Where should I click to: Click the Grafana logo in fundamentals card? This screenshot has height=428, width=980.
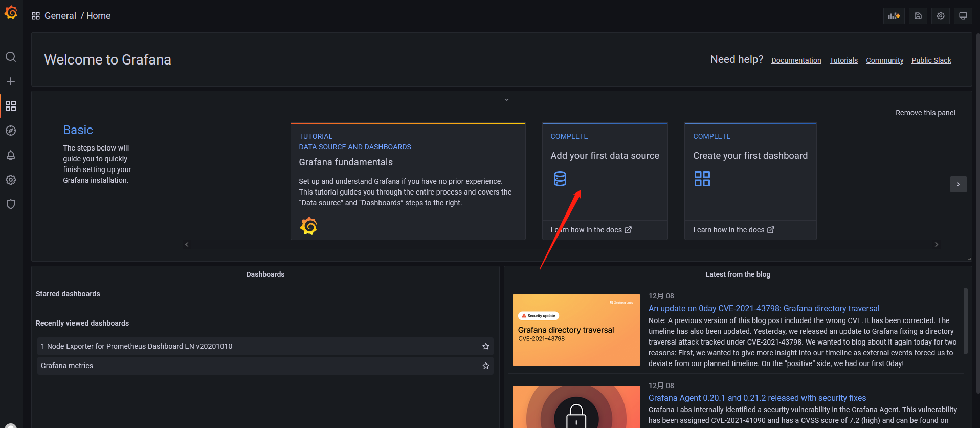pyautogui.click(x=308, y=226)
